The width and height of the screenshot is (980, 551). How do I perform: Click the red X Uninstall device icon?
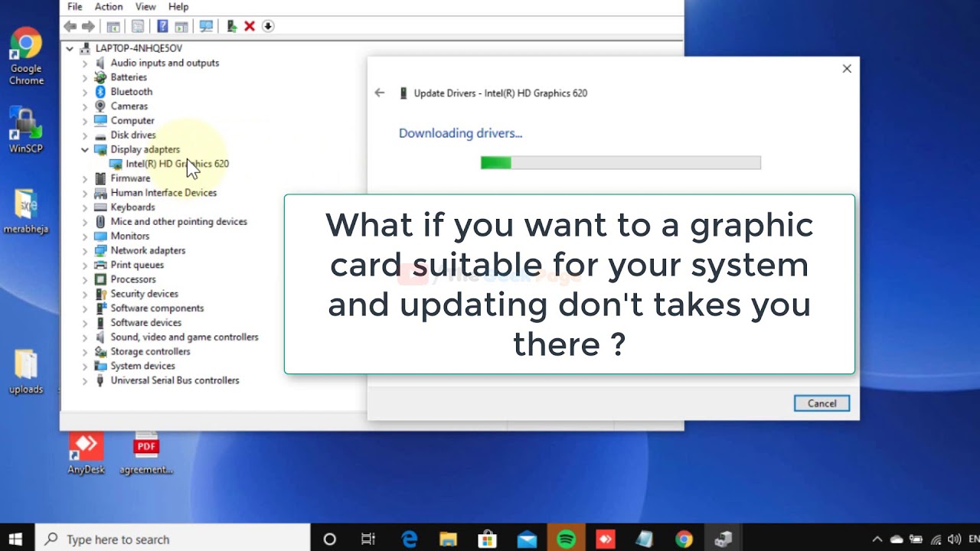(x=250, y=26)
